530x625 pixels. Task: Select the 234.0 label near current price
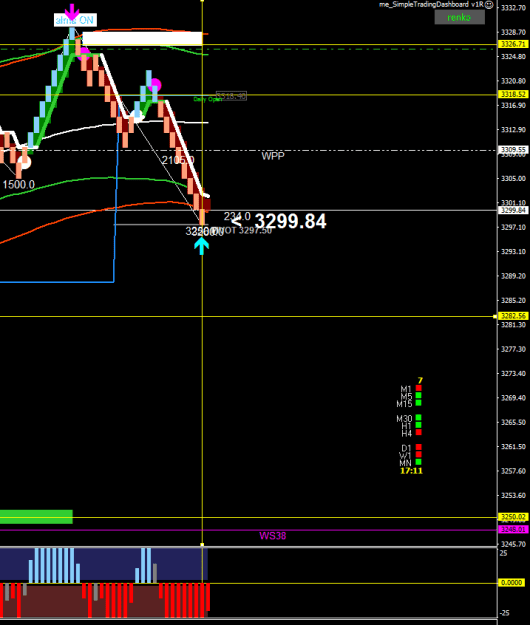[x=237, y=216]
